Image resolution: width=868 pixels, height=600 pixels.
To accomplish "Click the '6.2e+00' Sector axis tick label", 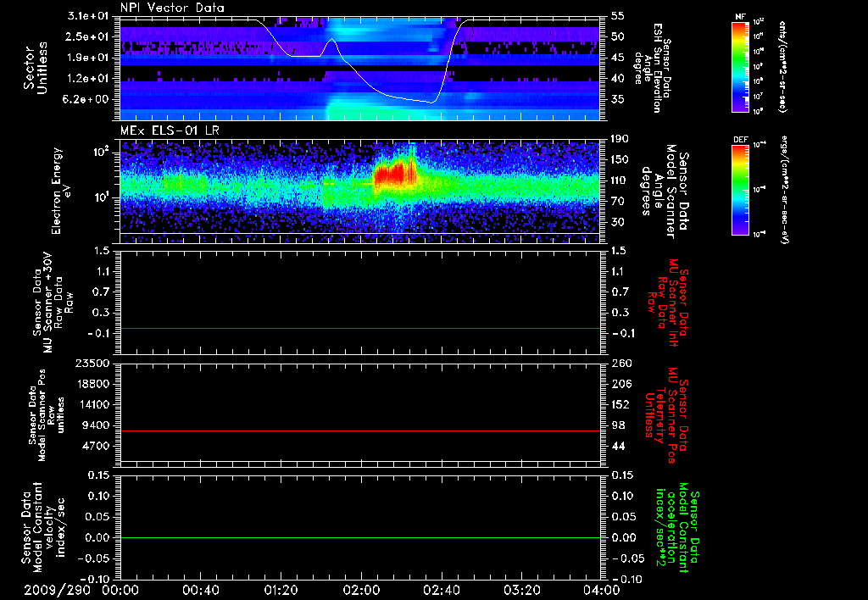I will 86,99.
